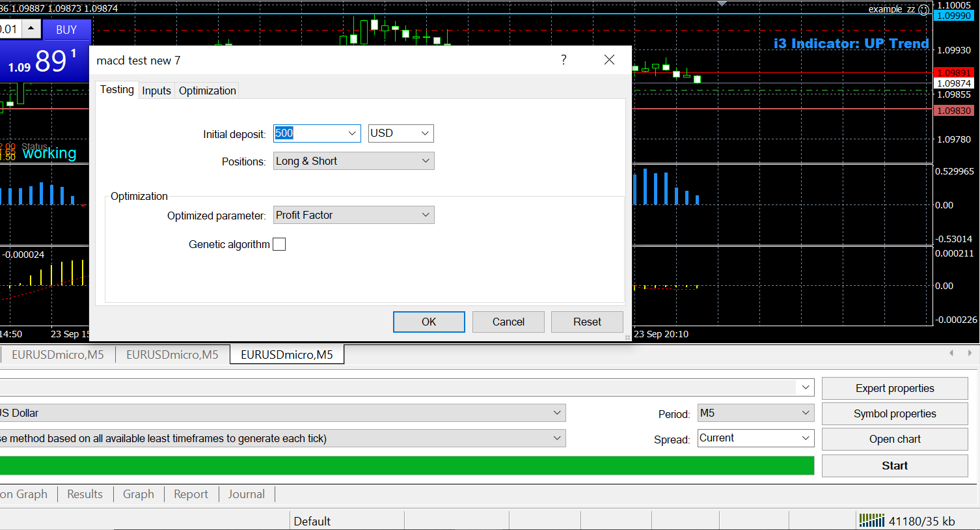The height and width of the screenshot is (530, 980).
Task: Select the active EURUSDmicro,M5 chart tab
Action: [x=287, y=355]
